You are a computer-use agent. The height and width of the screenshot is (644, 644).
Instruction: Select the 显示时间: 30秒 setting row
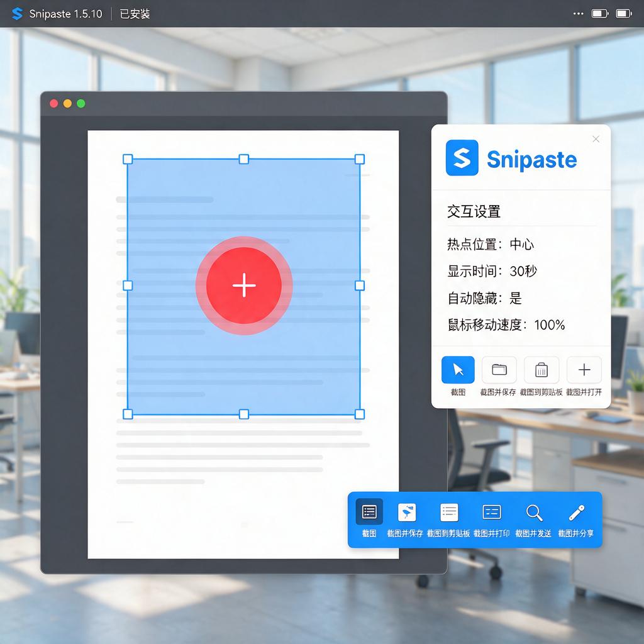pos(492,271)
